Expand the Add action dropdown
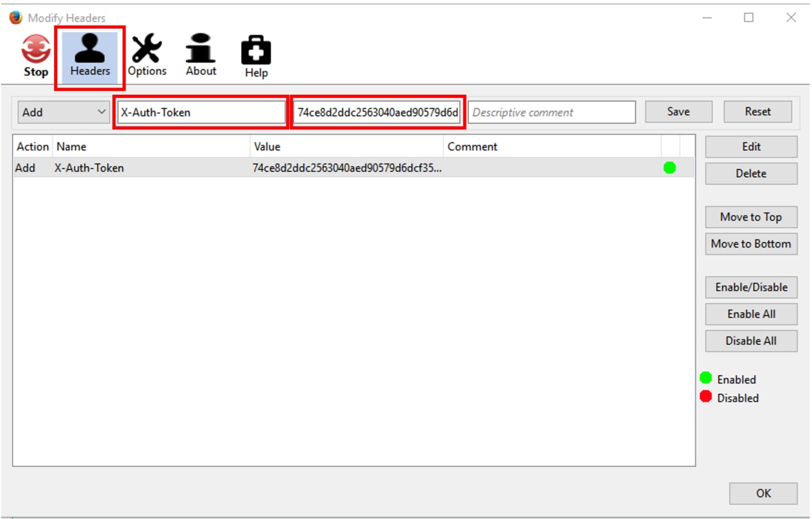This screenshot has height=519, width=812. (x=63, y=112)
